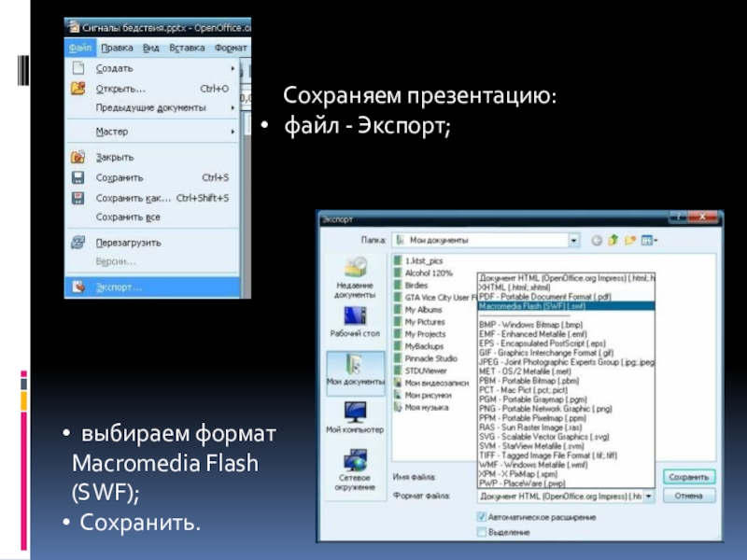Viewport: 747px width, 560px height.
Task: Open Мой компьютер in places bar
Action: (x=356, y=417)
